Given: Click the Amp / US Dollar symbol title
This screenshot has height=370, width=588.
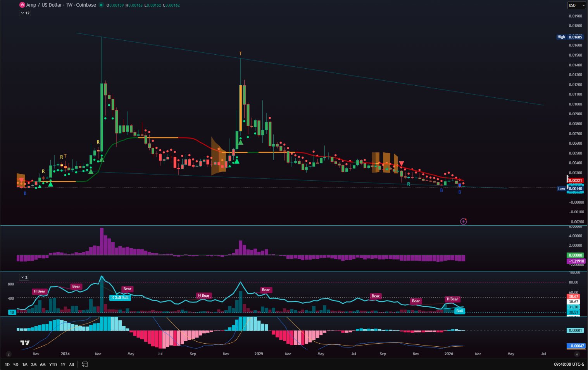Looking at the screenshot, I should [61, 5].
